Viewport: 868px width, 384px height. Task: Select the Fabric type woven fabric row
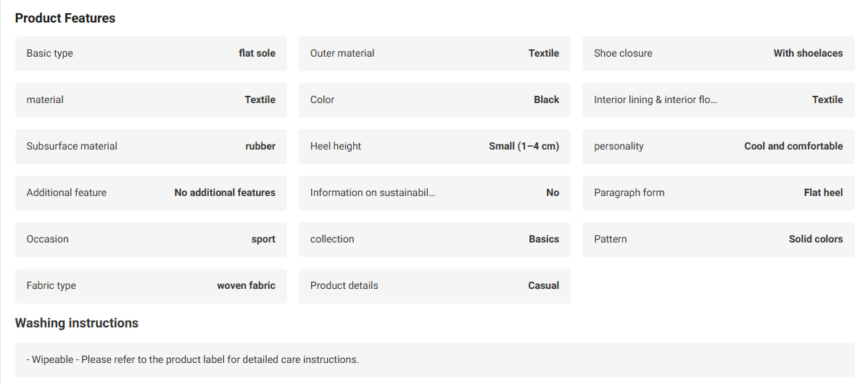pos(151,286)
